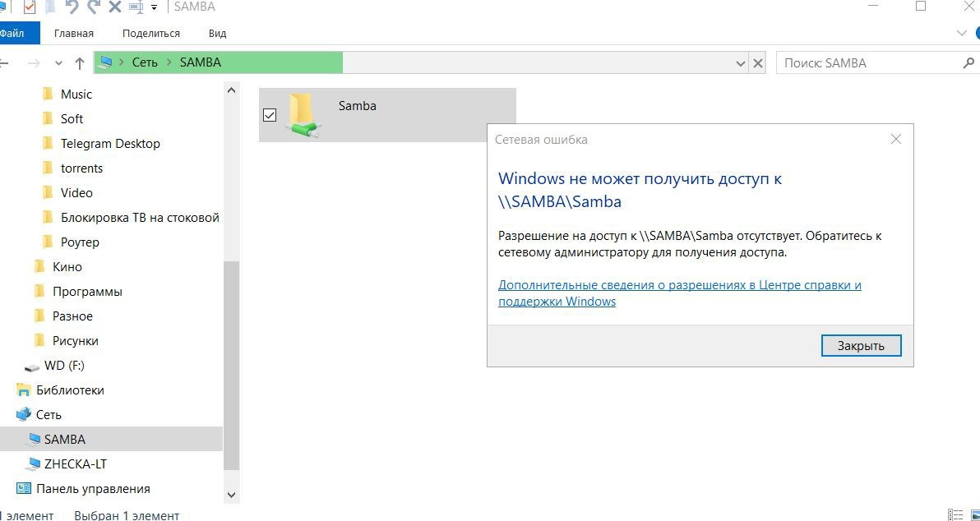Screen dimensions: 980x521
Task: Go up one level with the up arrow
Action: (80, 63)
